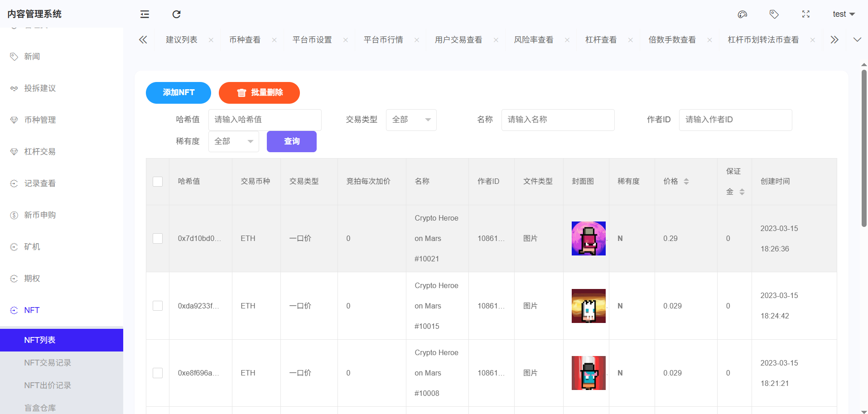Screen dimensions: 868x414
Task: Click the tag icon in the header
Action: click(x=774, y=14)
